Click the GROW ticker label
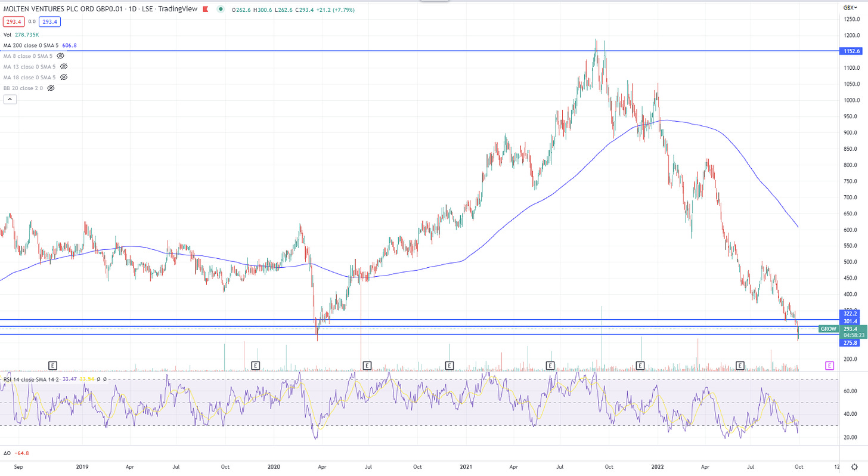 click(828, 329)
